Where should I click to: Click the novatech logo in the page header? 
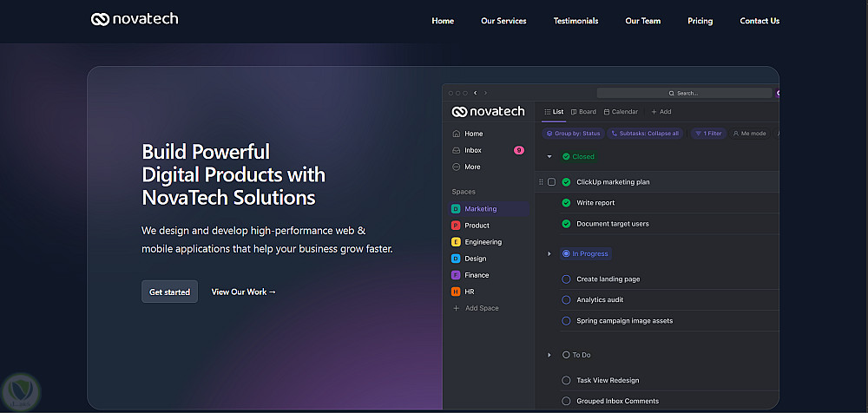[x=135, y=19]
